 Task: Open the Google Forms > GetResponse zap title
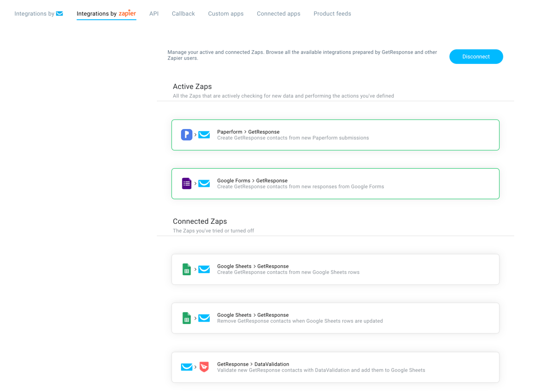coord(253,181)
